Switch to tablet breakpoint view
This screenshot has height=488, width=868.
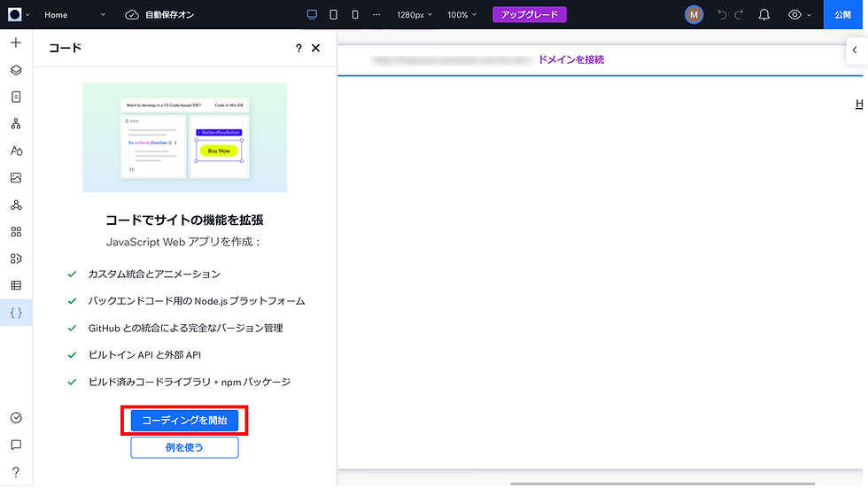coord(333,15)
